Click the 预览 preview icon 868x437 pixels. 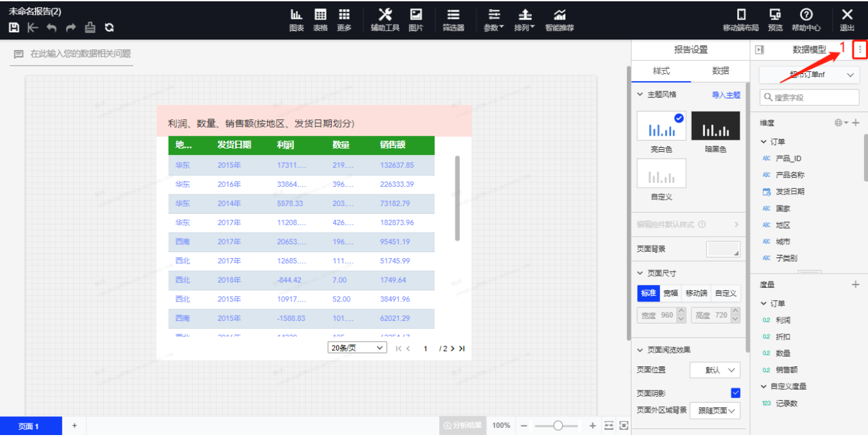(775, 19)
